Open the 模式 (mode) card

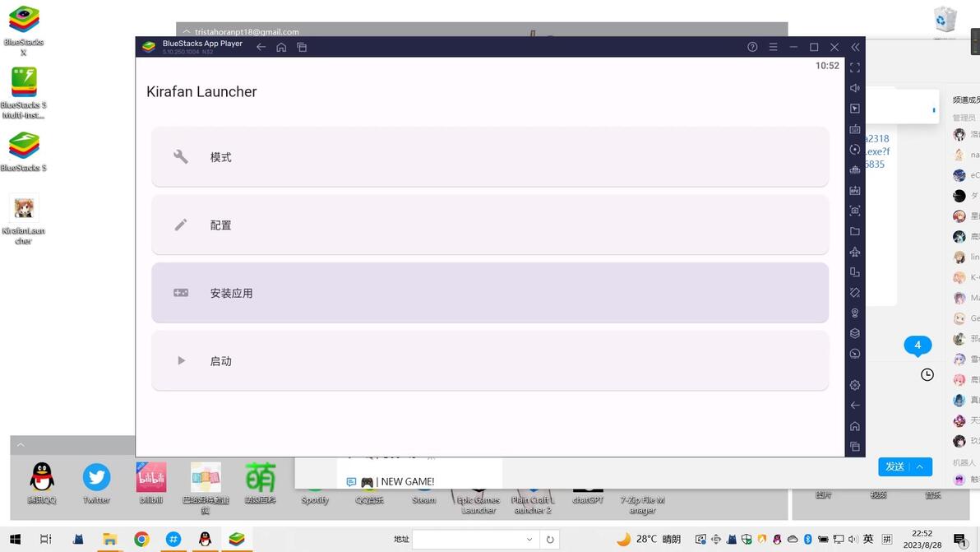tap(490, 157)
